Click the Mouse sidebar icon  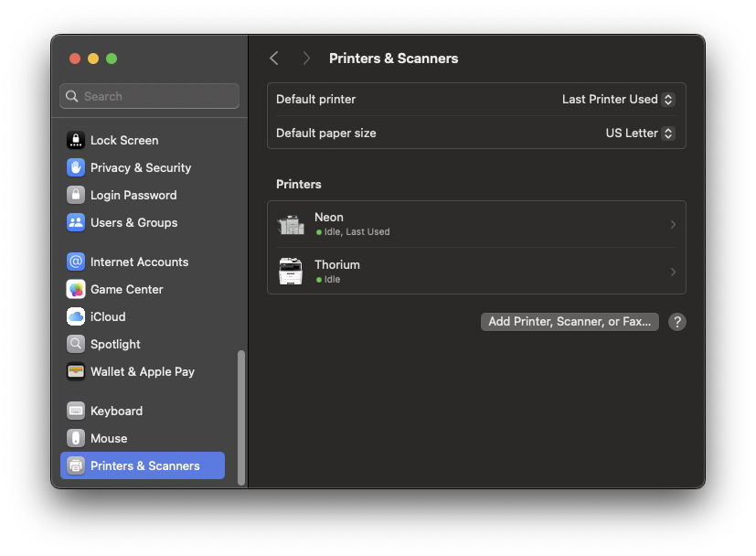click(x=76, y=438)
